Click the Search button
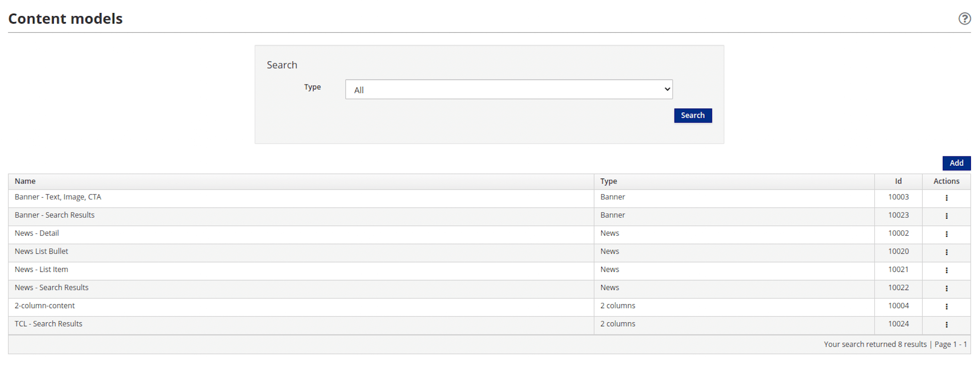This screenshot has width=980, height=365. pos(693,116)
